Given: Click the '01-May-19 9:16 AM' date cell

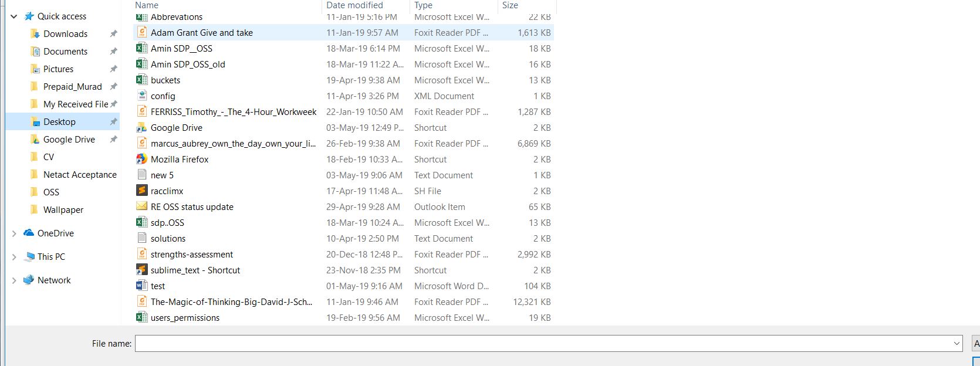Looking at the screenshot, I should coord(364,286).
